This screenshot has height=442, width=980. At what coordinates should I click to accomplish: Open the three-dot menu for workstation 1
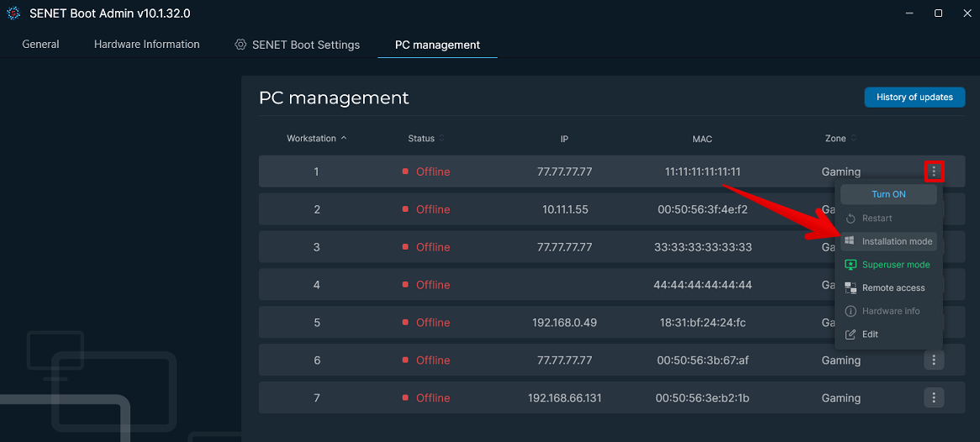click(x=934, y=171)
